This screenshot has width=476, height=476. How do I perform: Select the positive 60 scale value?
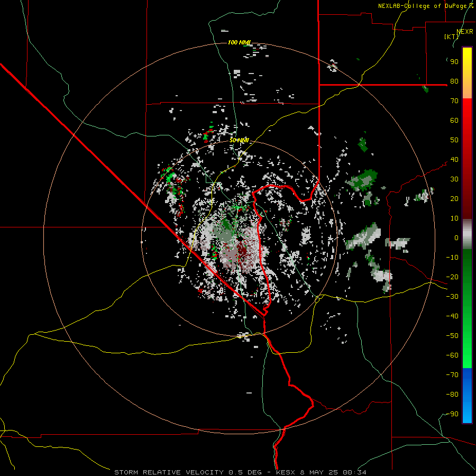454,121
